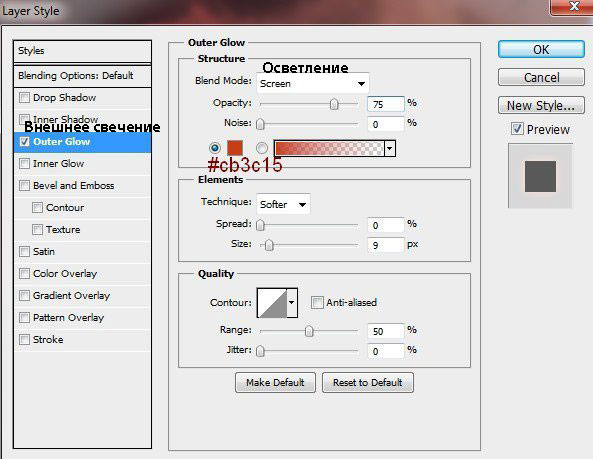593x459 pixels.
Task: Click the orange-red glow color swatch
Action: tap(235, 148)
